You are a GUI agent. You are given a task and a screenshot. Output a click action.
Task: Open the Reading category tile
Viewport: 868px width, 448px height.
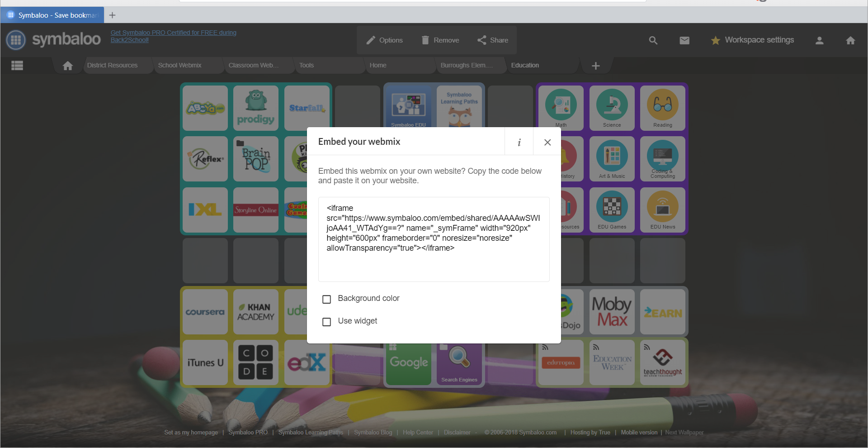(x=663, y=108)
